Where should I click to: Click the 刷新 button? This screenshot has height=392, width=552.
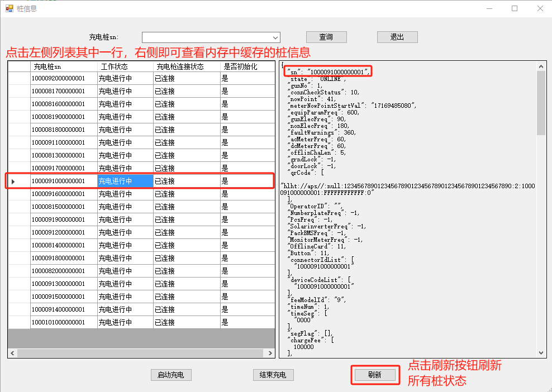pos(374,375)
